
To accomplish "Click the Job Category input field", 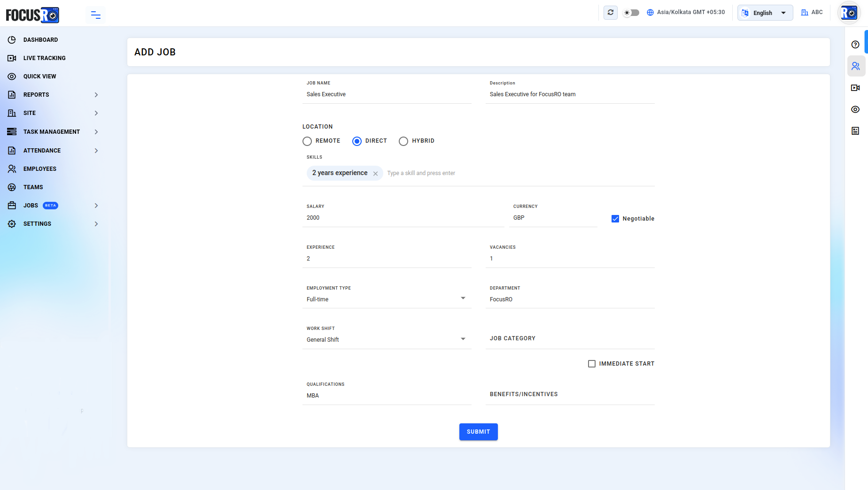I will point(570,339).
